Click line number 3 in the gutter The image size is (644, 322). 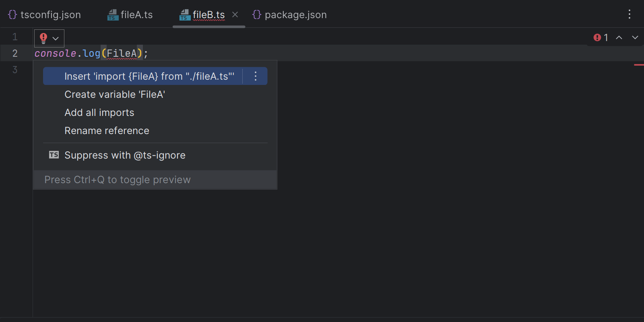[x=15, y=70]
